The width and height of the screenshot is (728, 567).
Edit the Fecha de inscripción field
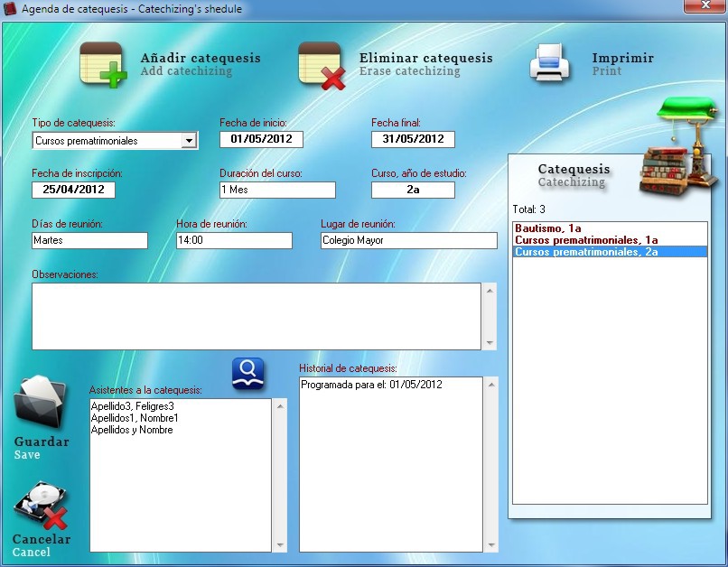click(73, 190)
